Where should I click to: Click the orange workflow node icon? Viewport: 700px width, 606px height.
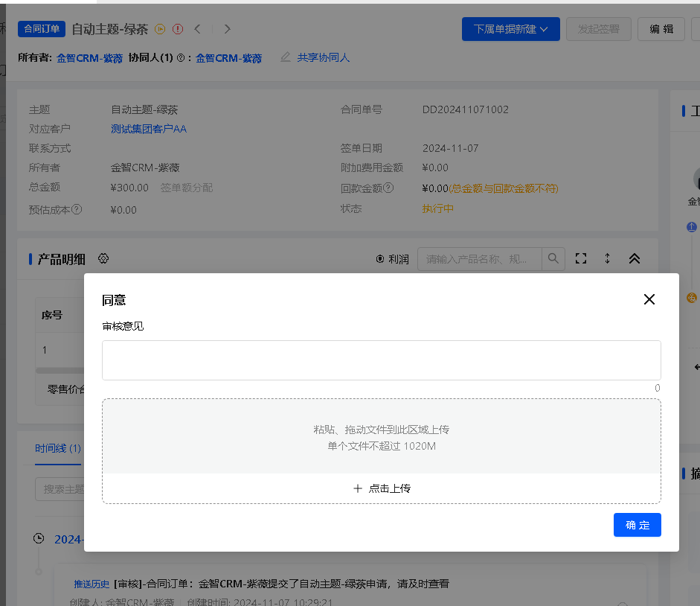tap(692, 297)
